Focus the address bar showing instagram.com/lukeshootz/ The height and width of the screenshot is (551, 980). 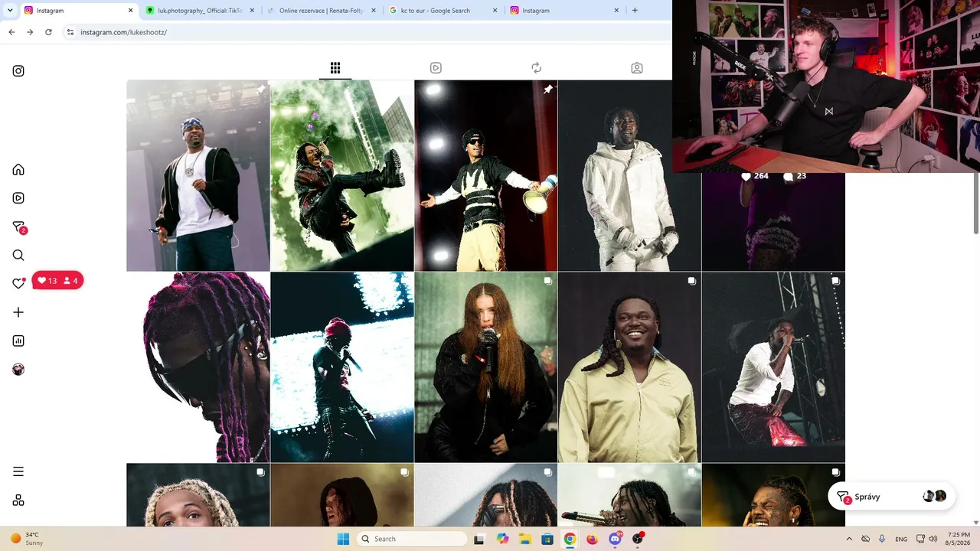tap(367, 32)
